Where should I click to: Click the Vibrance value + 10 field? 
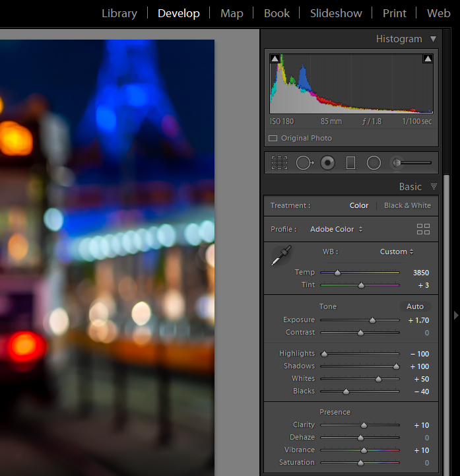(x=422, y=450)
